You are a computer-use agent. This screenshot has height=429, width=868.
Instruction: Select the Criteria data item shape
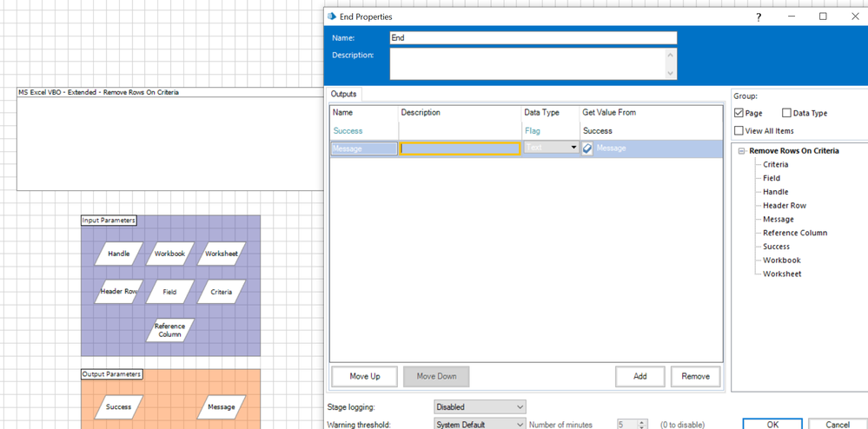221,292
